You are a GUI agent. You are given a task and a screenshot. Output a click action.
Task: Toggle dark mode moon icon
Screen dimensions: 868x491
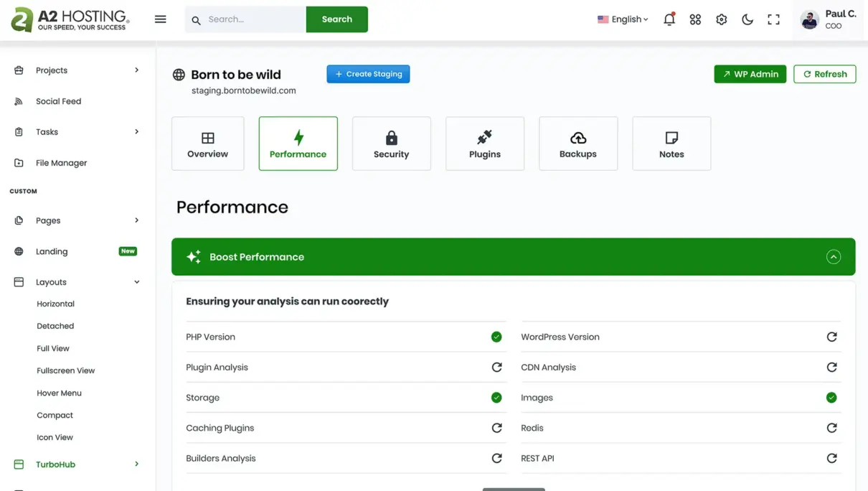pos(747,19)
